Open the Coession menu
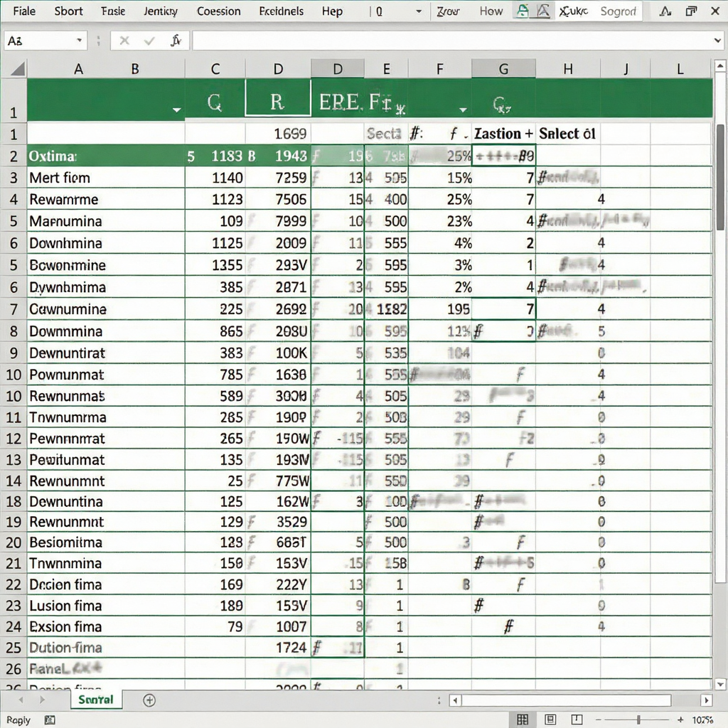The image size is (728, 728). point(219,11)
